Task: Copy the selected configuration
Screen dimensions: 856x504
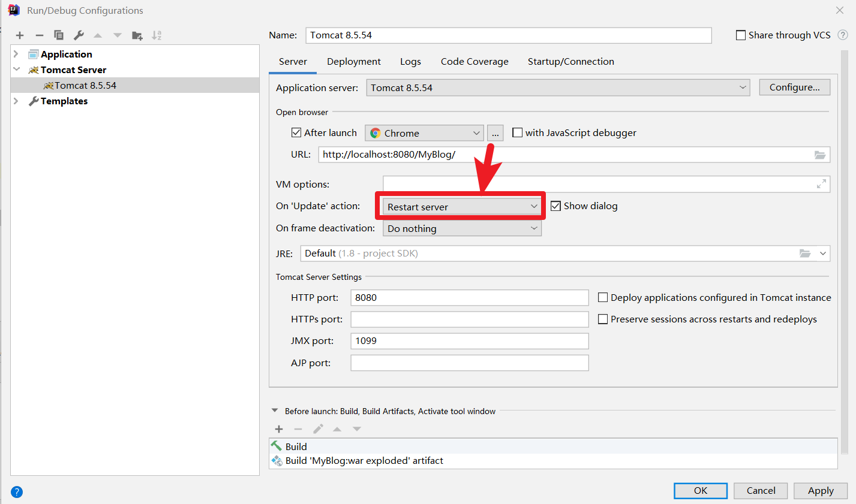Action: (x=59, y=35)
